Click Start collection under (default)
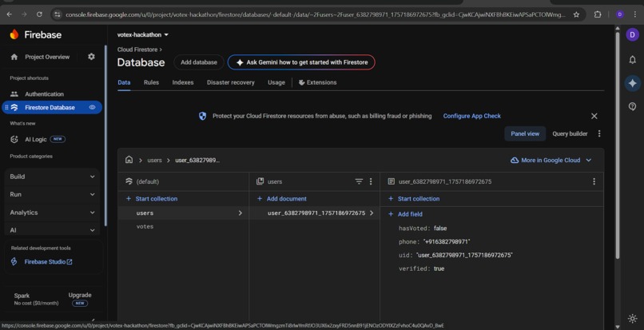The height and width of the screenshot is (330, 644). (152, 199)
